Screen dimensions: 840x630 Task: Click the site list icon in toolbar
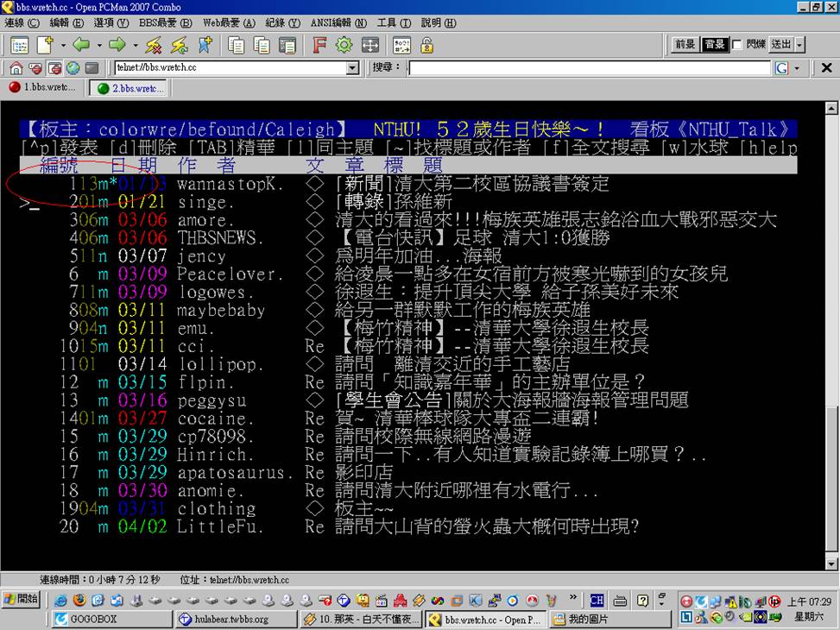coord(19,45)
